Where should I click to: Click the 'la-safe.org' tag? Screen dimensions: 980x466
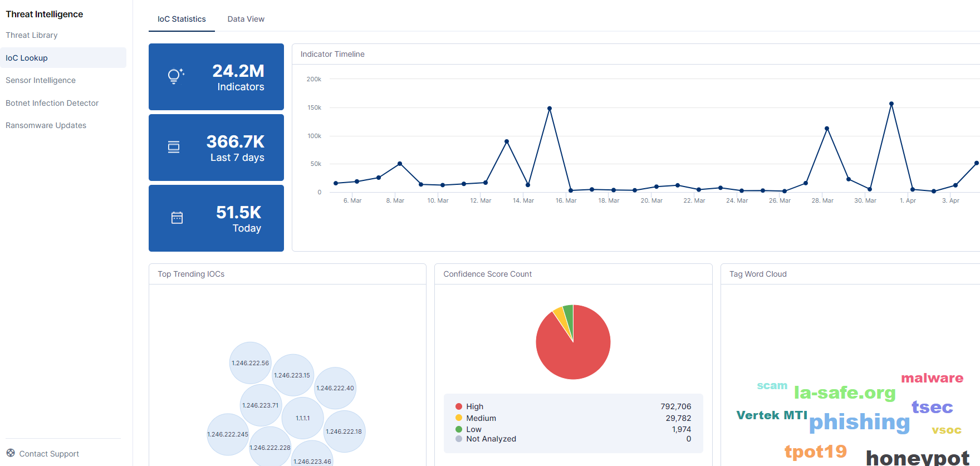tap(845, 393)
